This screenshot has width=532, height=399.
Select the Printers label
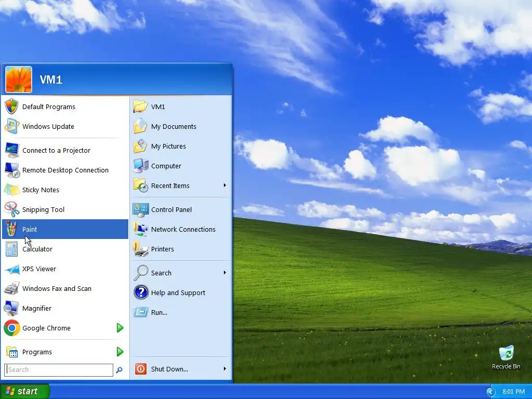(163, 249)
